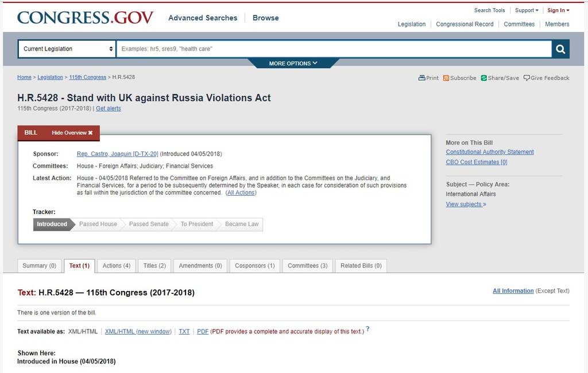Screen dimensions: 588x373
Task: Open the Current Legislation dropdown
Action: (x=67, y=49)
